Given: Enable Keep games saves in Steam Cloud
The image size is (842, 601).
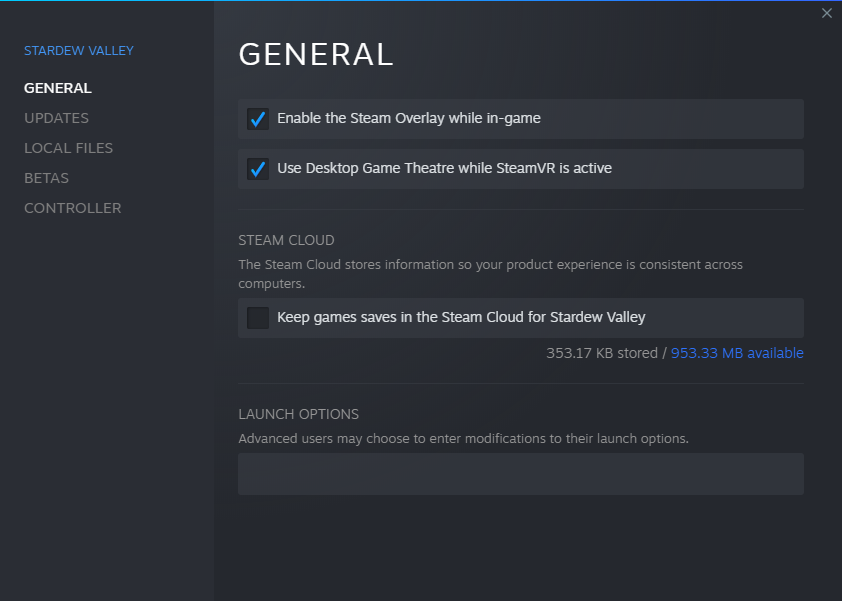Looking at the screenshot, I should pos(258,318).
